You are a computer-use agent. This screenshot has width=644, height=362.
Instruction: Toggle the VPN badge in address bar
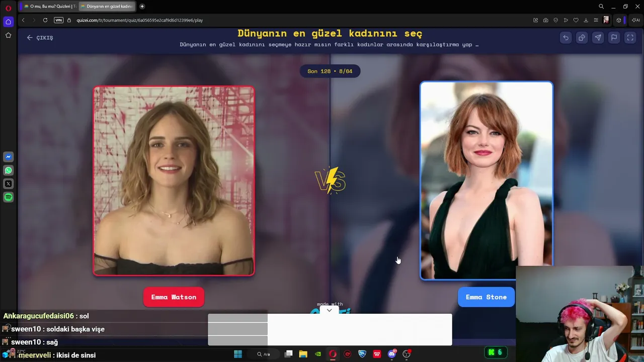(x=59, y=20)
